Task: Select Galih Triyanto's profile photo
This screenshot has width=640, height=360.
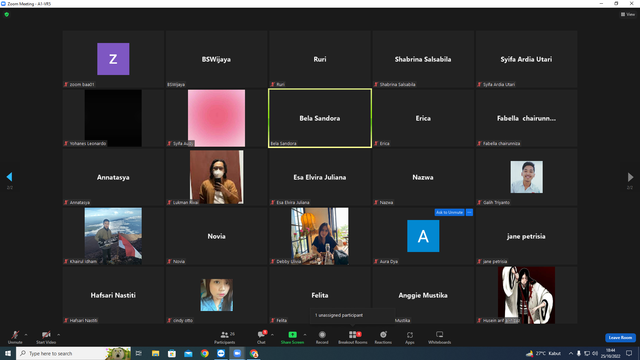Action: 527,177
